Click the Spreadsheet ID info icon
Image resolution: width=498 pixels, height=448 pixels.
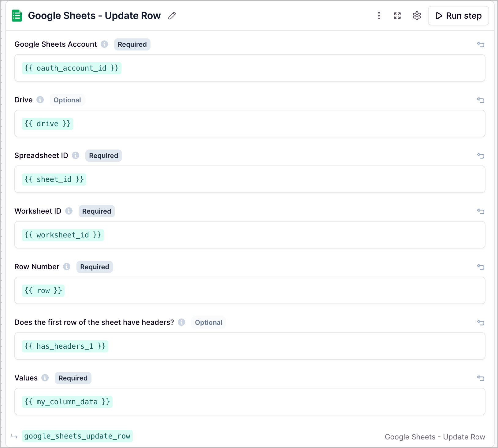pos(76,156)
